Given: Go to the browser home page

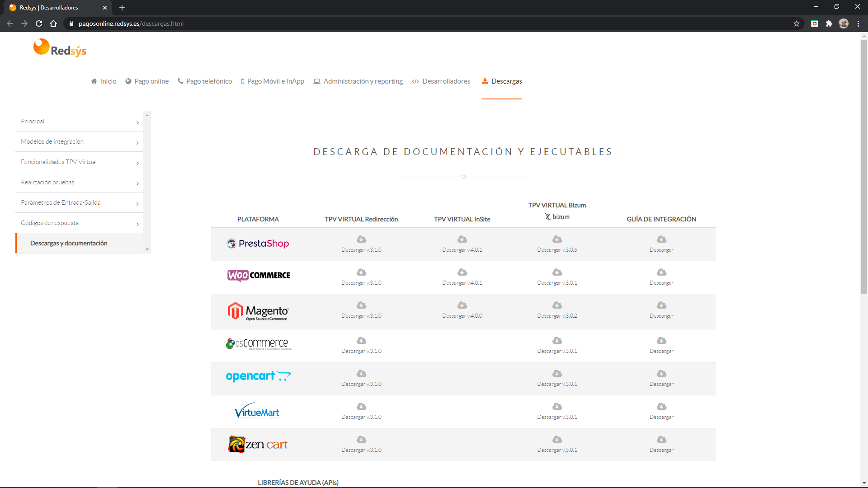Looking at the screenshot, I should coord(53,23).
